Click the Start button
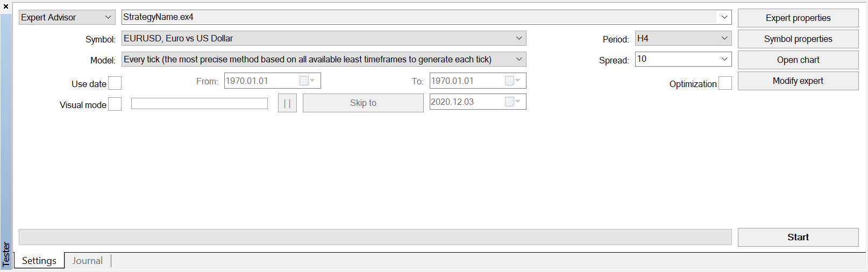This screenshot has width=868, height=272. coord(798,237)
